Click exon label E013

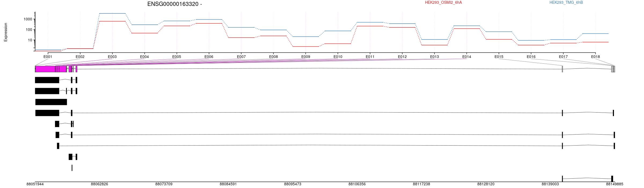click(x=434, y=57)
